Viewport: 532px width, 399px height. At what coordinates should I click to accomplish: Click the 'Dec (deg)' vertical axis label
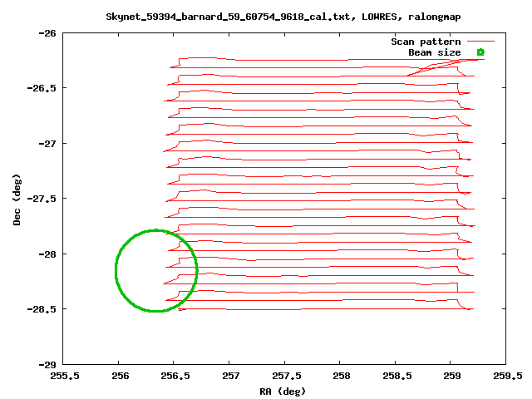[x=17, y=199]
